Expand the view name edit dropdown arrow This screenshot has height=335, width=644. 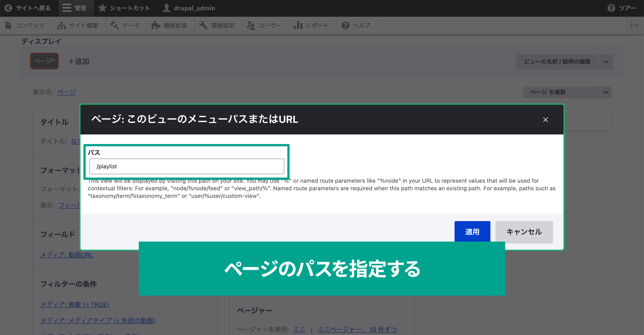point(606,61)
